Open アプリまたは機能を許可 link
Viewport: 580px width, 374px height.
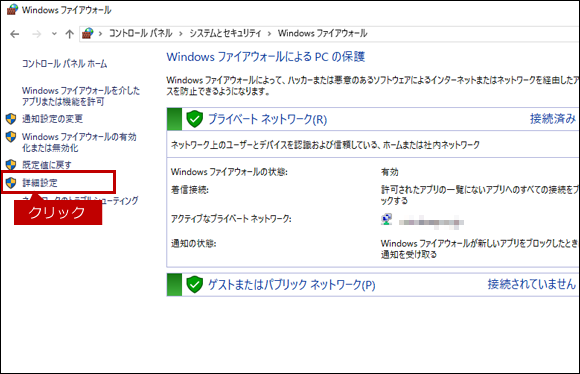pos(81,96)
